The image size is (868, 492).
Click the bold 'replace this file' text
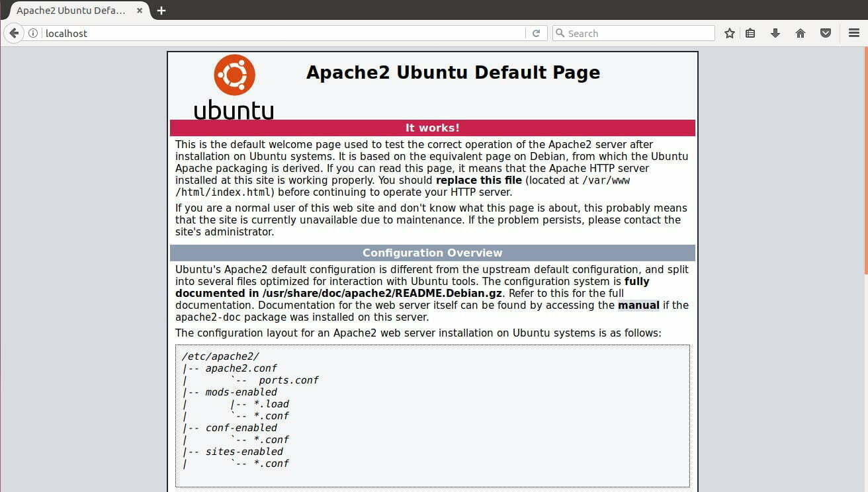coord(479,181)
